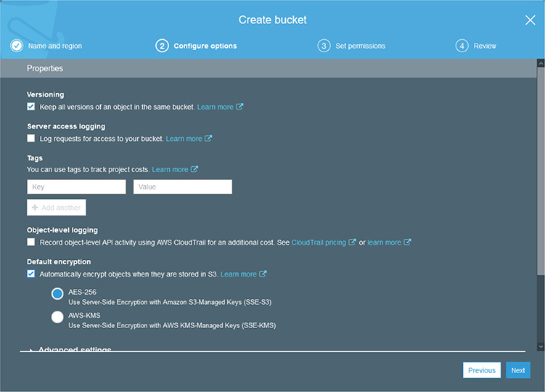Viewport: 545px width, 392px height.
Task: Open external link icon next to Versioning Learn more
Action: coord(240,107)
